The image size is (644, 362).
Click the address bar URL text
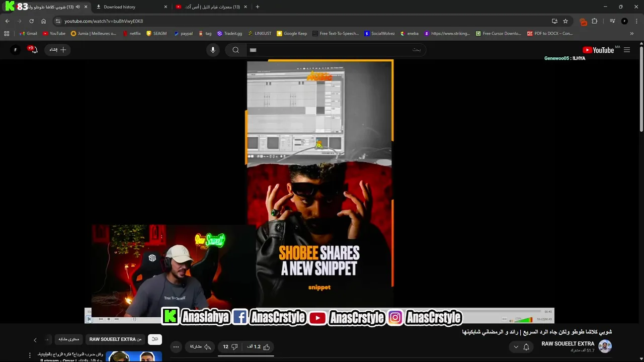104,21
